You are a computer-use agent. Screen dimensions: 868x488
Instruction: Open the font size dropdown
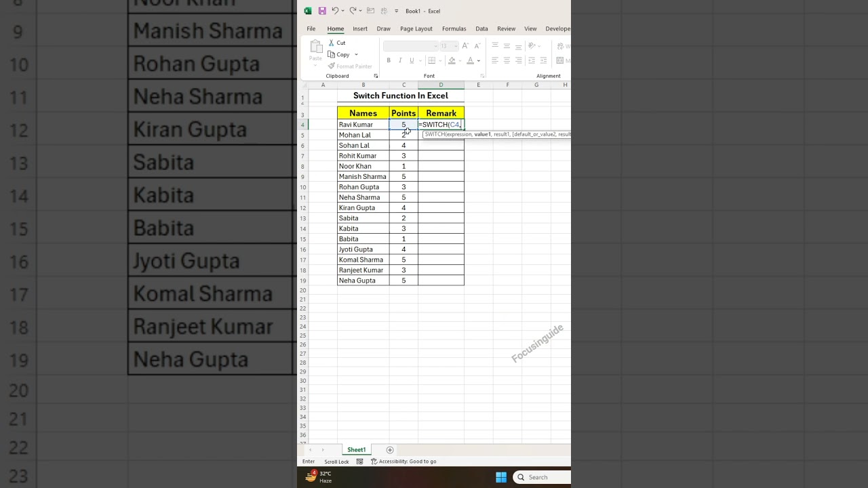tap(456, 45)
